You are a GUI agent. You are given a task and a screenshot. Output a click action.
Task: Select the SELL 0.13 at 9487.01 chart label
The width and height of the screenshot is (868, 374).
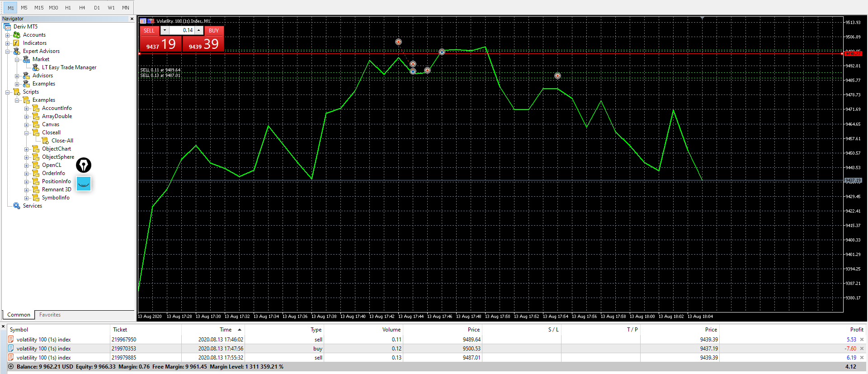point(160,76)
